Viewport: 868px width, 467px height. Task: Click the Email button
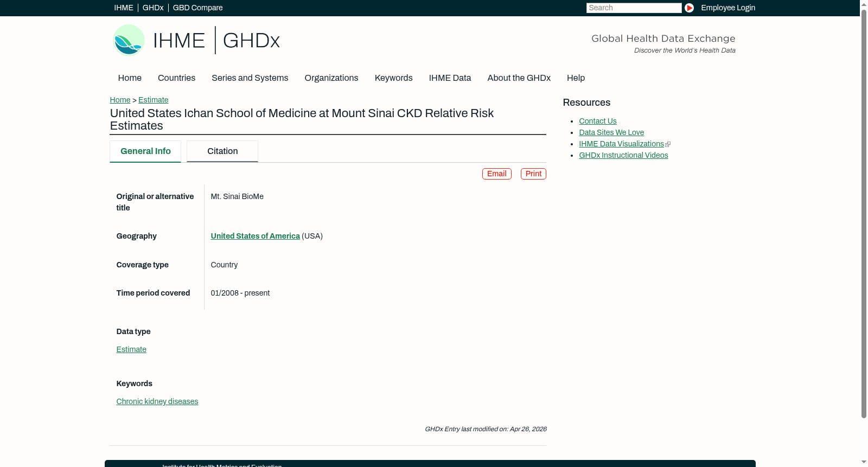point(497,174)
